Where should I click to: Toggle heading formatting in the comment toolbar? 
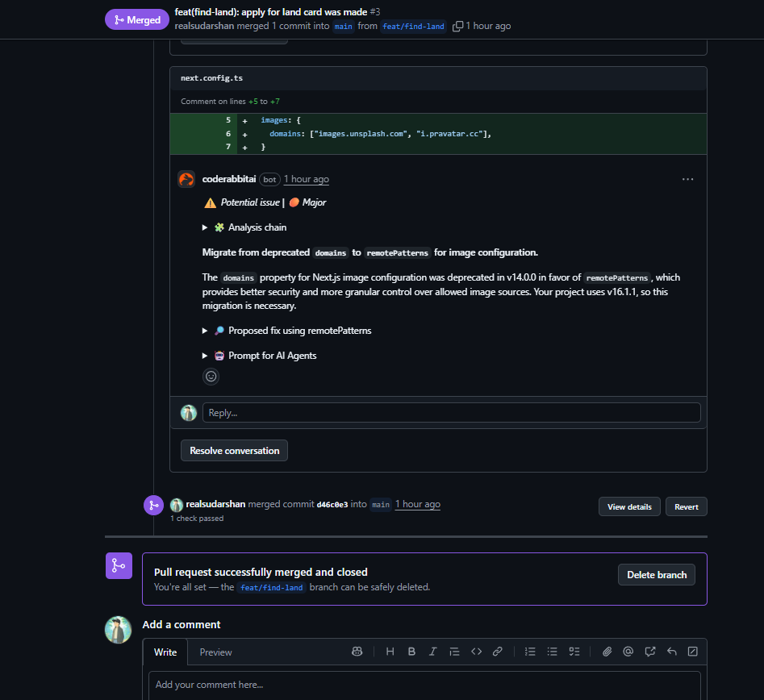click(390, 651)
